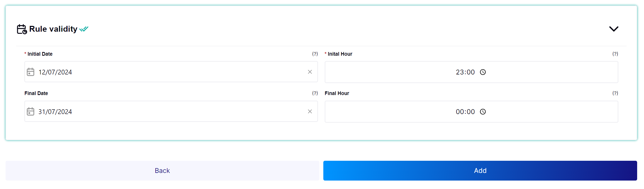Open the Initial Date calendar icon
The height and width of the screenshot is (189, 644).
(x=31, y=72)
